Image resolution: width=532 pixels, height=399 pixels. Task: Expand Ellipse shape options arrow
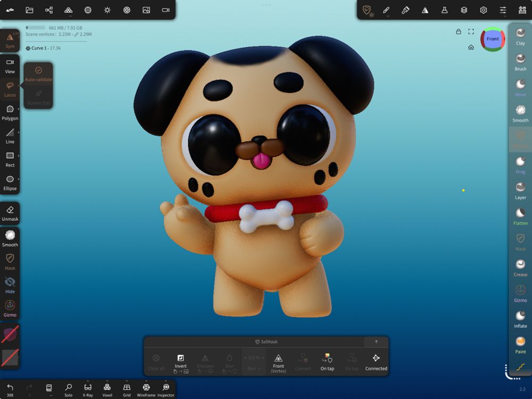[x=18, y=178]
